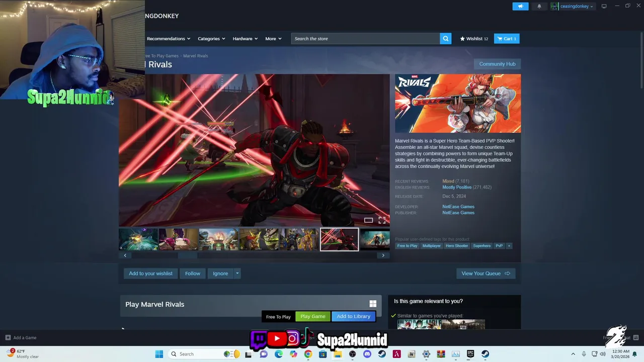This screenshot has width=644, height=362.
Task: Show hidden system tray icons
Action: (573, 354)
